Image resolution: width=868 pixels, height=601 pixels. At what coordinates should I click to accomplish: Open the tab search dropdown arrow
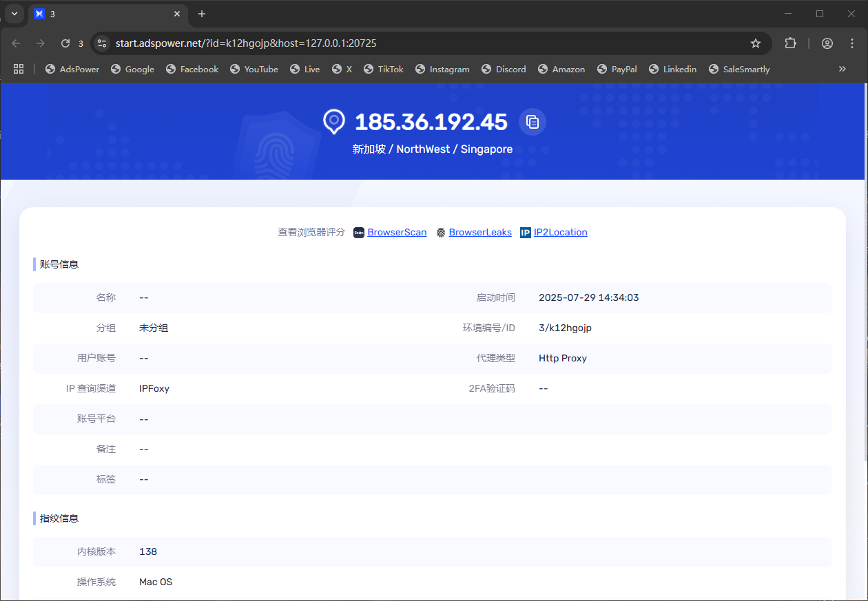pyautogui.click(x=14, y=14)
